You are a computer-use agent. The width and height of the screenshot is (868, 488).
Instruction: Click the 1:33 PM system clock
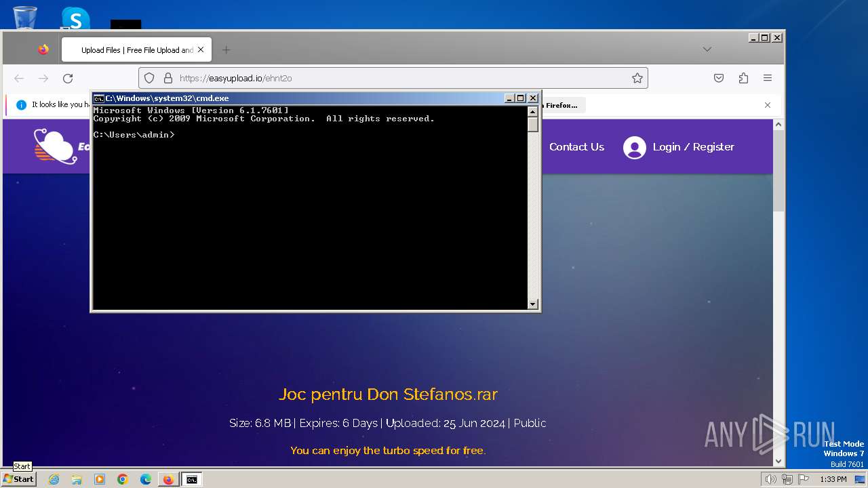click(x=833, y=479)
